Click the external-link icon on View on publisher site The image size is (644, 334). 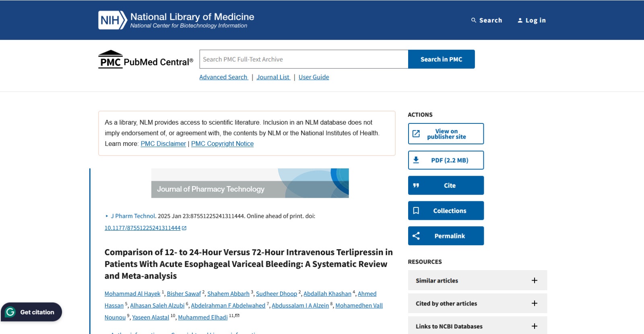tap(416, 133)
